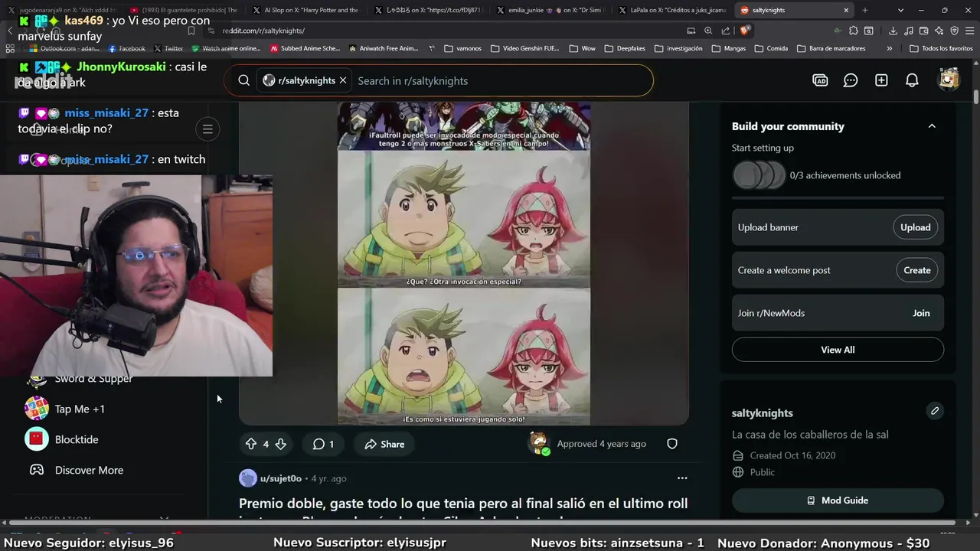Viewport: 980px width, 551px height.
Task: Open the tab search dropdown chevron
Action: pos(900,10)
